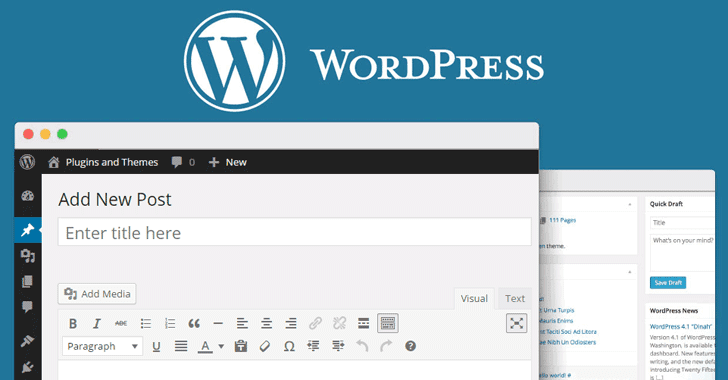Image resolution: width=728 pixels, height=380 pixels.
Task: Switch to the Visual editor tab
Action: click(474, 299)
